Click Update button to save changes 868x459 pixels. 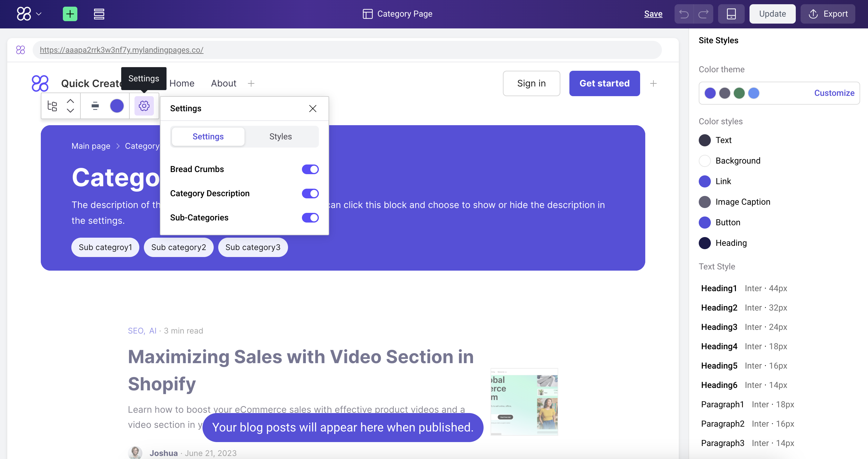click(x=772, y=14)
